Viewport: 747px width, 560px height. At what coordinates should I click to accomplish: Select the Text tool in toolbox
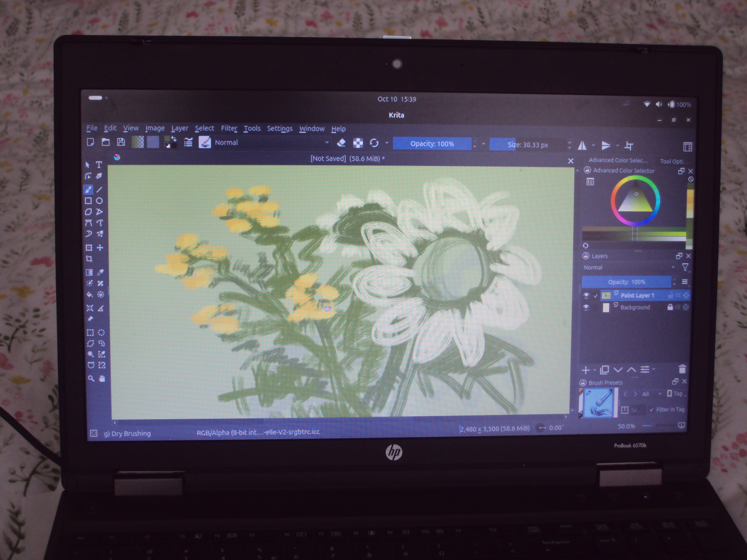click(x=99, y=165)
